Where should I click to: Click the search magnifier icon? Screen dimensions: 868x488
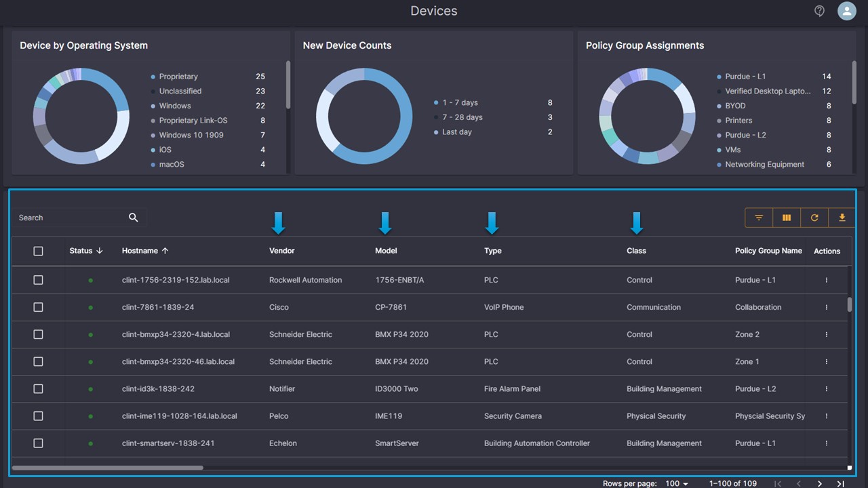tap(134, 218)
